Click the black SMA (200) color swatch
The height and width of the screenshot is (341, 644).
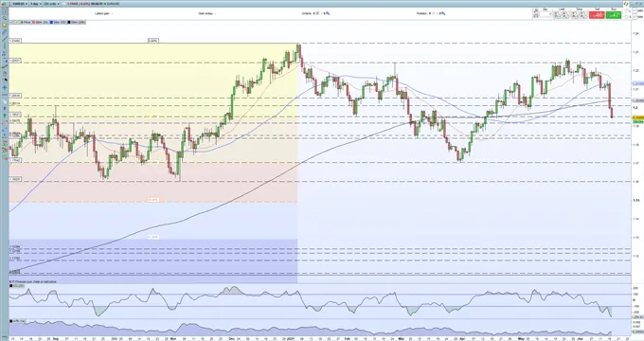point(68,22)
